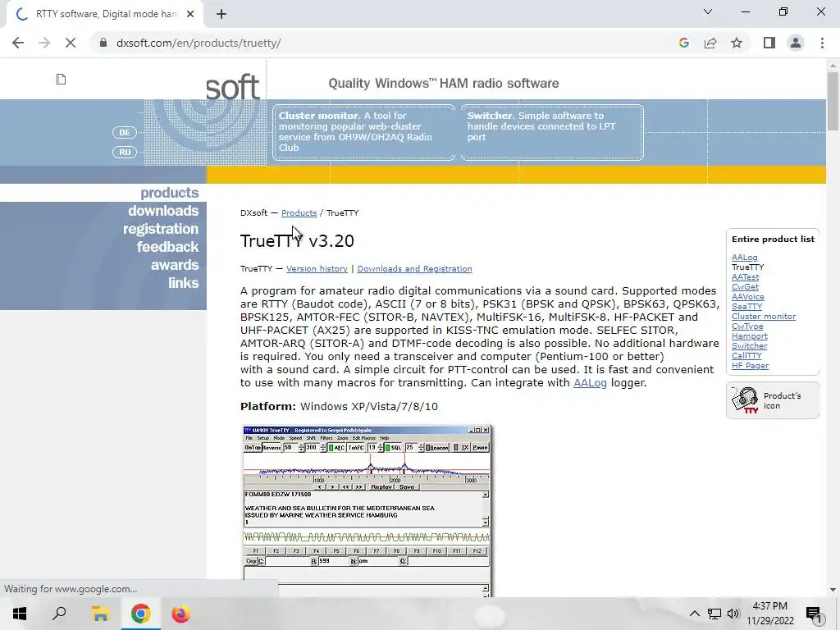Open AAVoice in product list
Screen dimensions: 840x630
(x=748, y=297)
